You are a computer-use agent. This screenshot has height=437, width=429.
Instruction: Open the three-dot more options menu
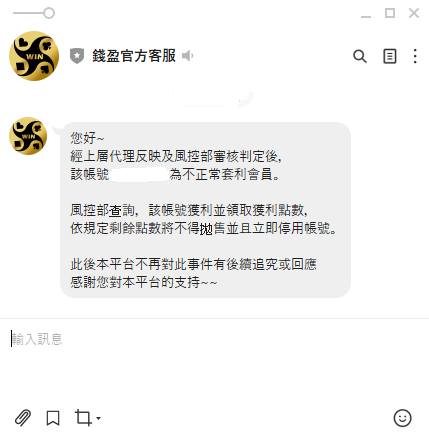[415, 56]
